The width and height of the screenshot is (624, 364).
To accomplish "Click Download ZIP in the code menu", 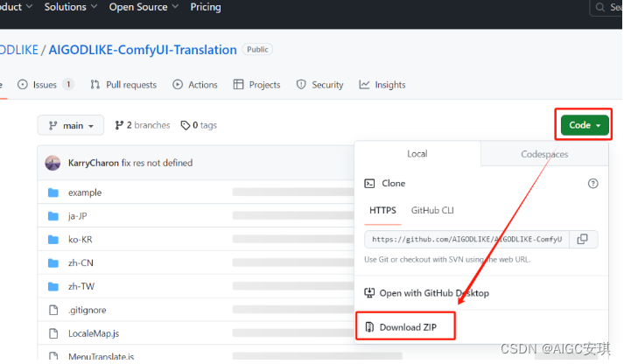I will click(x=408, y=327).
